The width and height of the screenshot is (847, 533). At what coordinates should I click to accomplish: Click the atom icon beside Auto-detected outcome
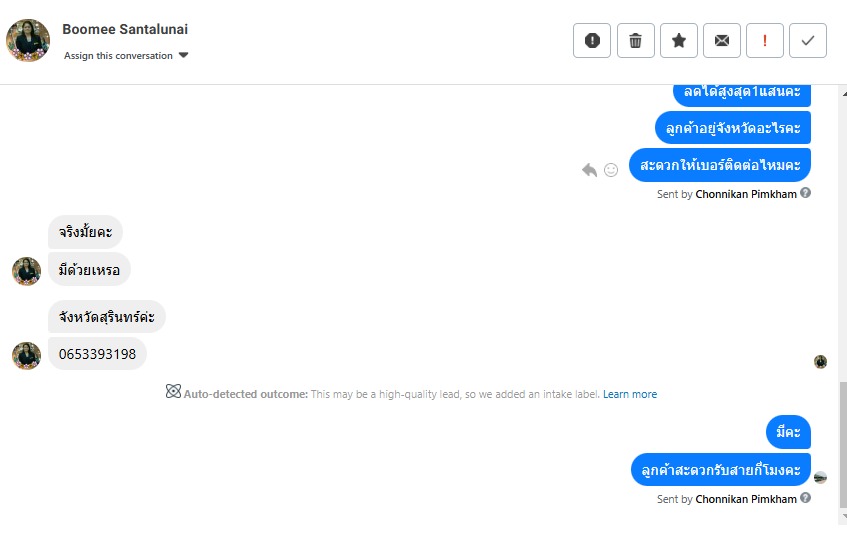[173, 391]
